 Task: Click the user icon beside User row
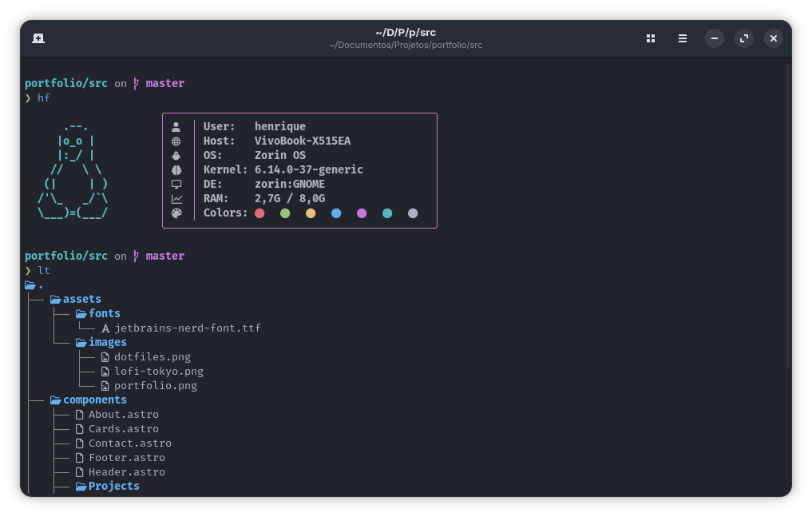point(176,126)
